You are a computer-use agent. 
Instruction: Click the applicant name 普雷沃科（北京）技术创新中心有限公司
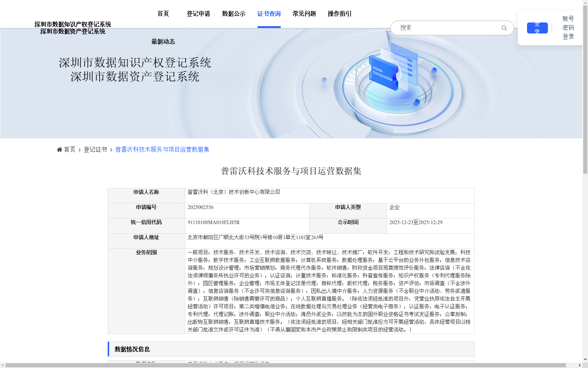[x=234, y=192]
